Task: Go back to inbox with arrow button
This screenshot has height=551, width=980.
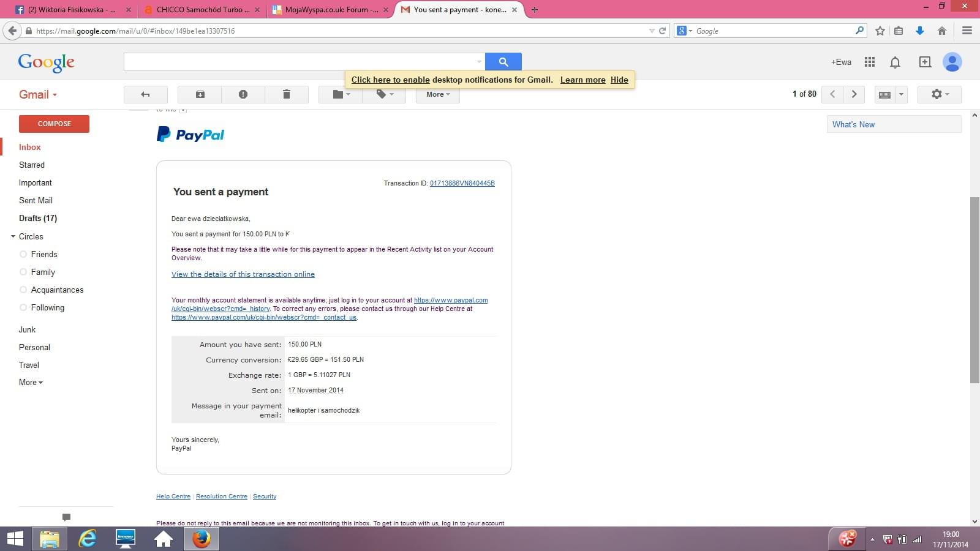Action: 145,94
